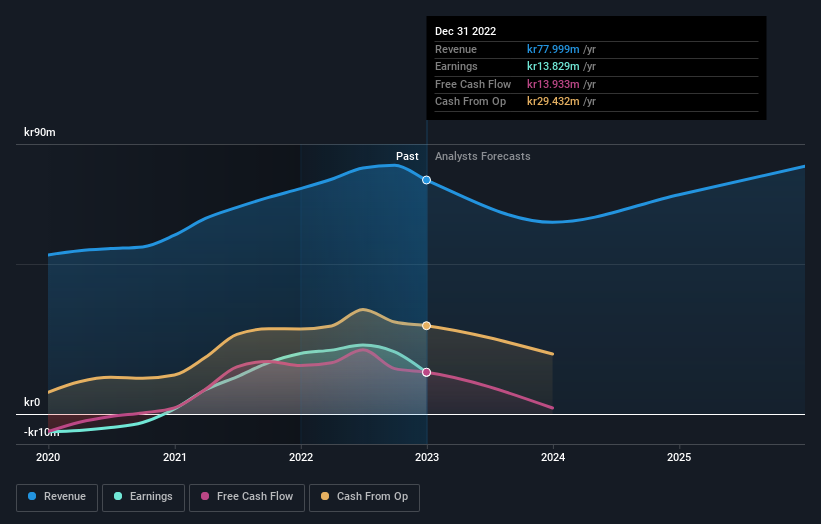Select the 2023 x-axis label
This screenshot has height=524, width=821.
(427, 457)
